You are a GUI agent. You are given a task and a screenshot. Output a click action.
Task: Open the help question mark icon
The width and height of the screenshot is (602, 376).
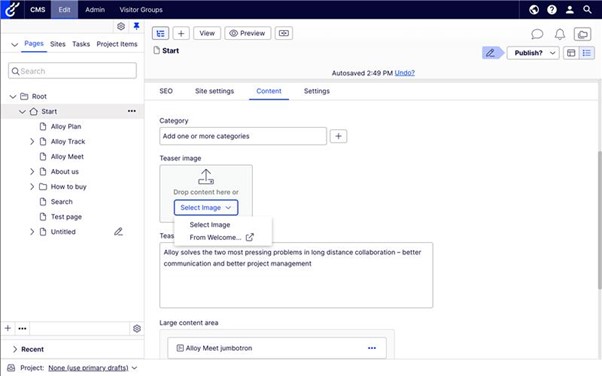(x=552, y=10)
